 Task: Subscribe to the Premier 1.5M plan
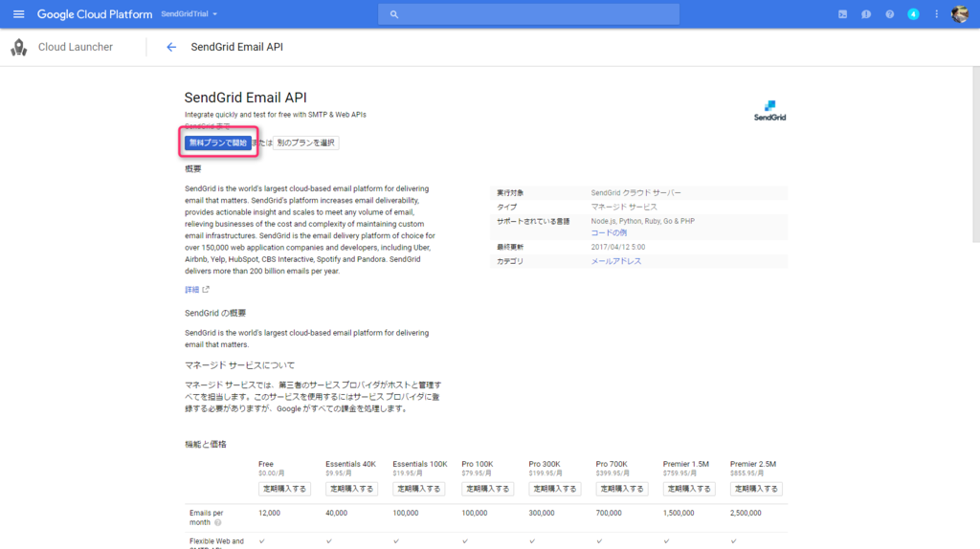click(x=689, y=489)
